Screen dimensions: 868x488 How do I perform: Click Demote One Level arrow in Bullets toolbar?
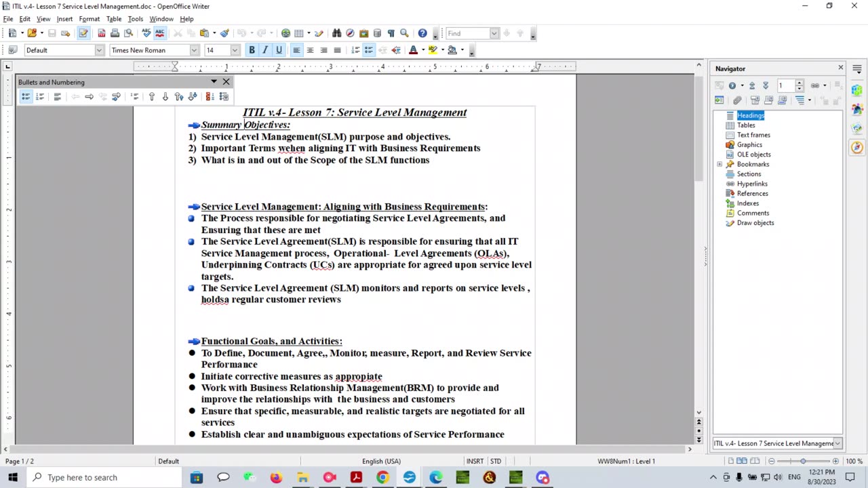(89, 97)
